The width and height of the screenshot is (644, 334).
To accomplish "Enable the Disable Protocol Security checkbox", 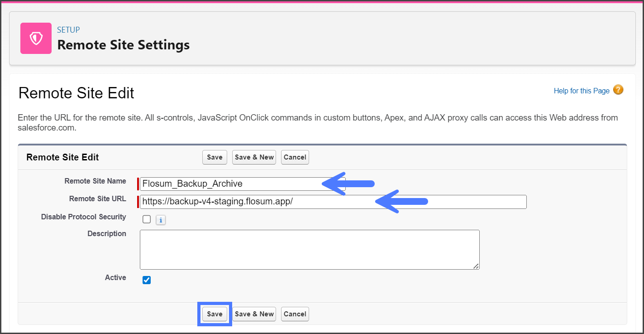I will 147,219.
